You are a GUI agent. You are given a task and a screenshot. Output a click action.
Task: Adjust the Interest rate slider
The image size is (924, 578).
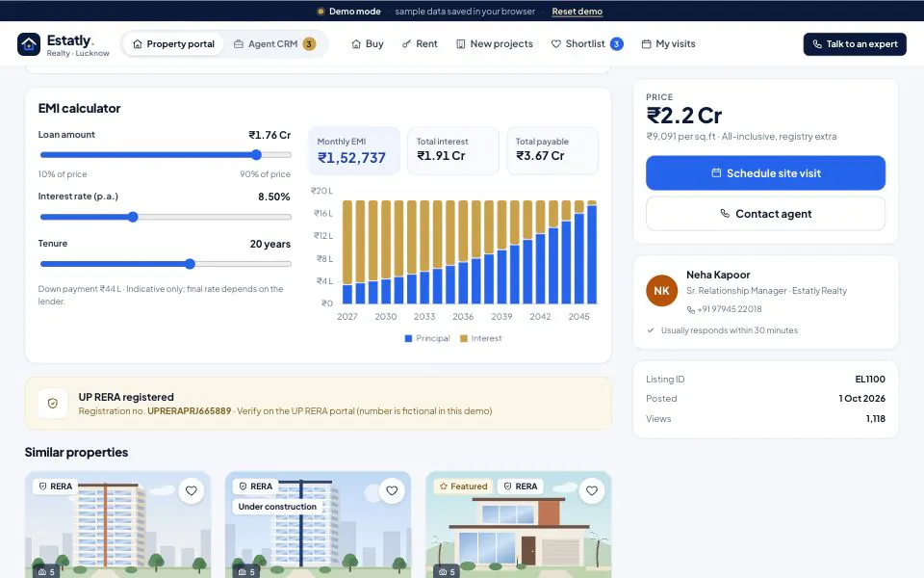pyautogui.click(x=166, y=217)
